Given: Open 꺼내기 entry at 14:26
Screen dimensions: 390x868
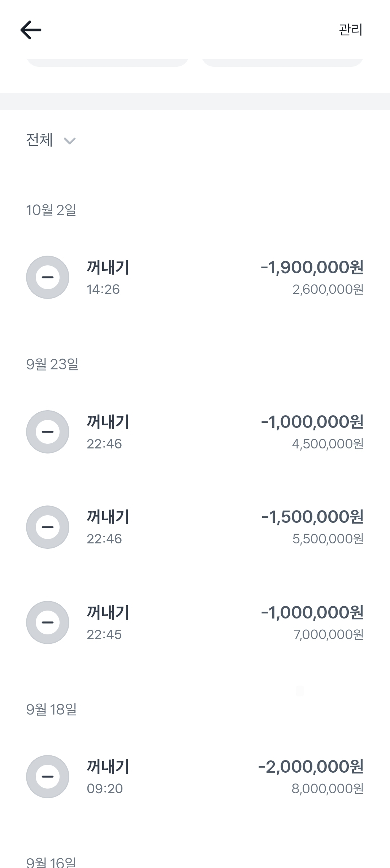Looking at the screenshot, I should coord(108,268).
